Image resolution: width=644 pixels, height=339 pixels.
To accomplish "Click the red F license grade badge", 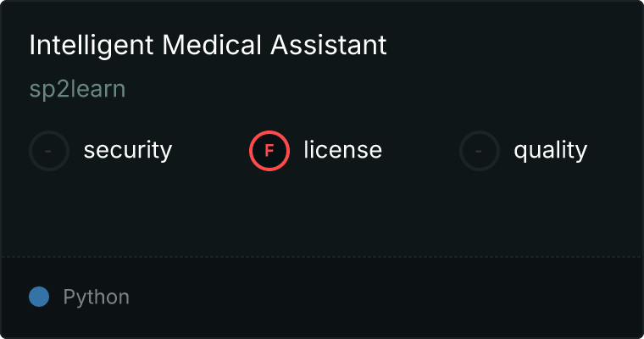I will coord(269,151).
